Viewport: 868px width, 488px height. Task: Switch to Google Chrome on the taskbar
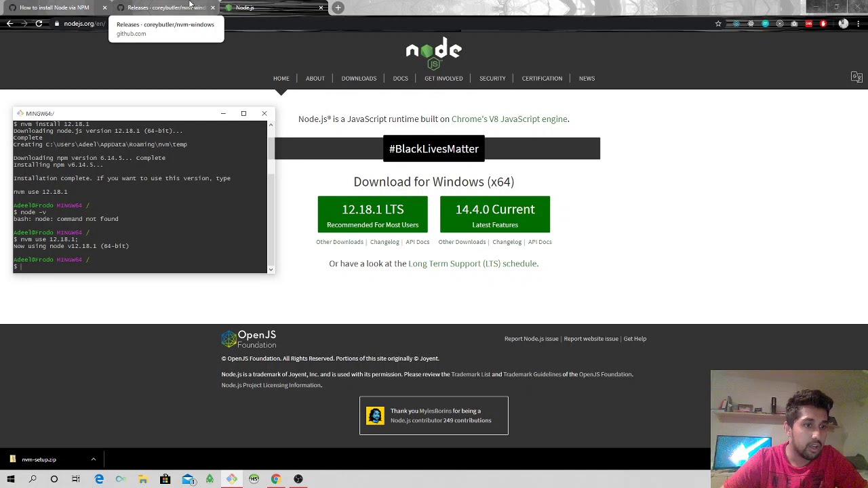tap(276, 479)
